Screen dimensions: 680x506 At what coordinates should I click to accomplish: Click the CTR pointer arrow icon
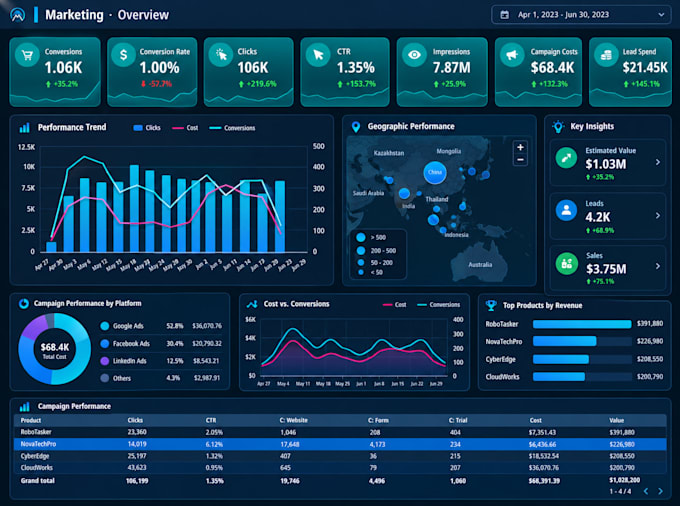tap(318, 55)
